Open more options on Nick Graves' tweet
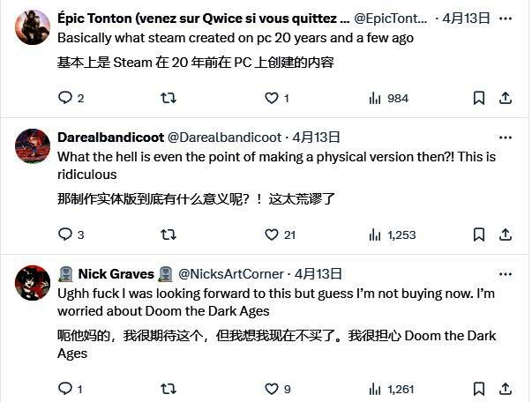The width and height of the screenshot is (532, 402). pyautogui.click(x=506, y=274)
